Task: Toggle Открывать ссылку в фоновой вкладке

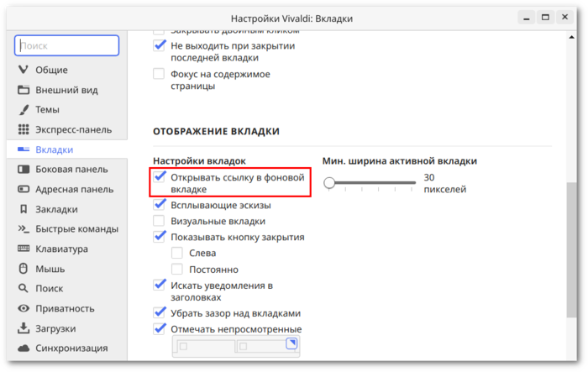Action: click(x=159, y=177)
